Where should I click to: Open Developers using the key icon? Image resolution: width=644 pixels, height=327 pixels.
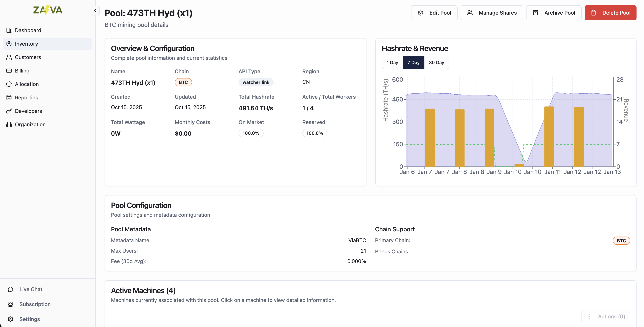click(x=9, y=111)
